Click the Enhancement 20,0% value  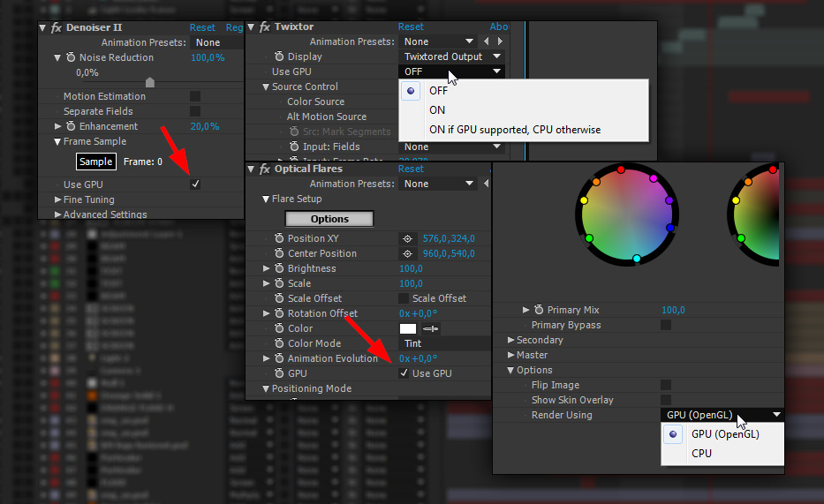[204, 126]
